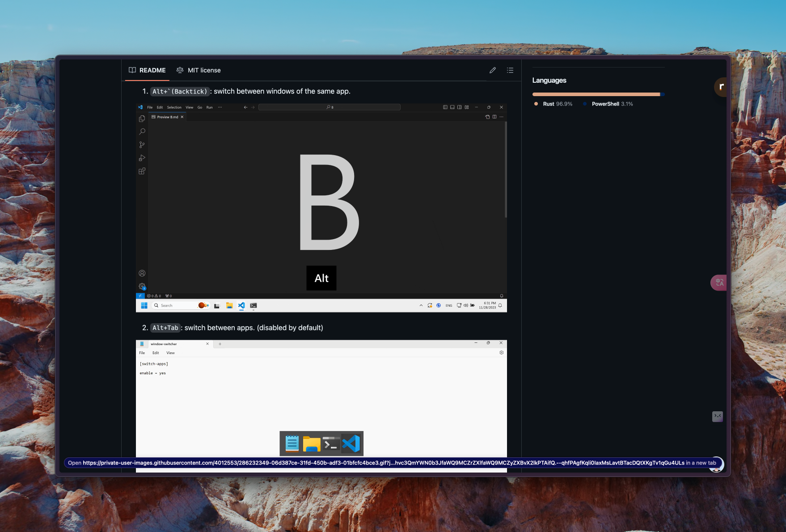The image size is (786, 532).
Task: Click VS Code Run and Debug icon in demo
Action: tap(142, 158)
